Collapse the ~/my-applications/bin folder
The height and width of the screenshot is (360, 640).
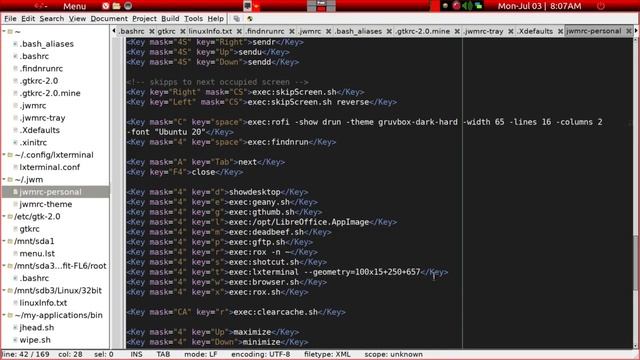4,315
